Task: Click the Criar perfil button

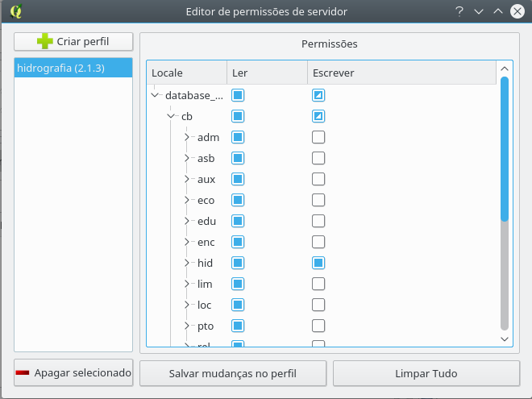Action: (x=73, y=41)
